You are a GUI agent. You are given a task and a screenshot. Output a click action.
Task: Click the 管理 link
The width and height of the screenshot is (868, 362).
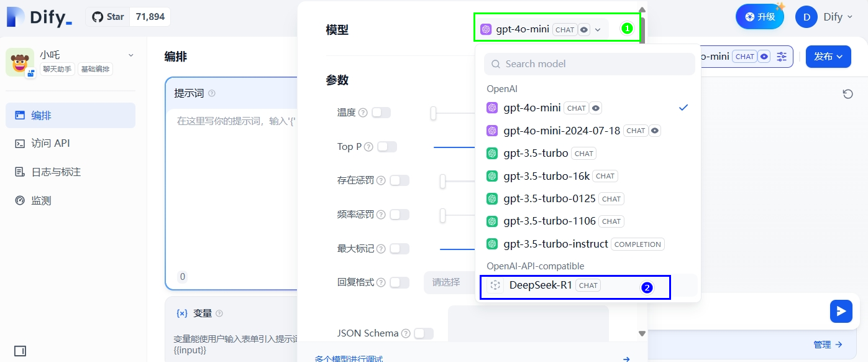pyautogui.click(x=827, y=345)
